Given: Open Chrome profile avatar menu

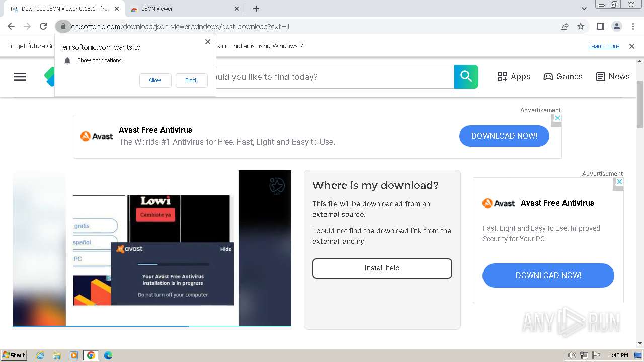Looking at the screenshot, I should [616, 26].
